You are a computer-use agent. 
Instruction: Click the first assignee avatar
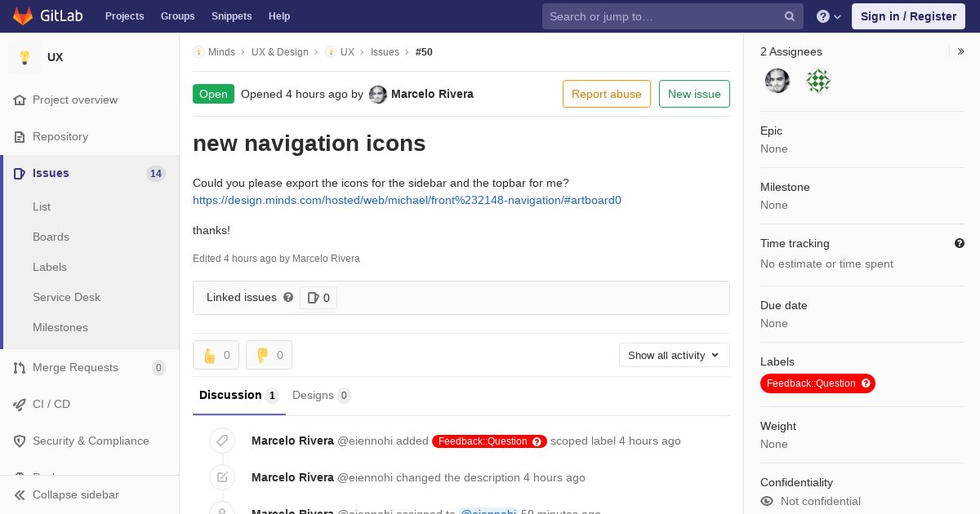[777, 80]
